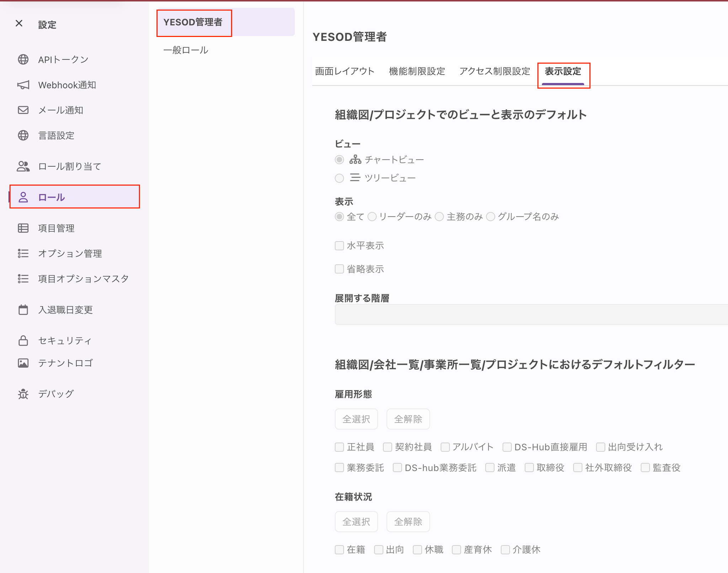This screenshot has width=728, height=573.
Task: Click the ツリービュー lines icon
Action: point(355,177)
